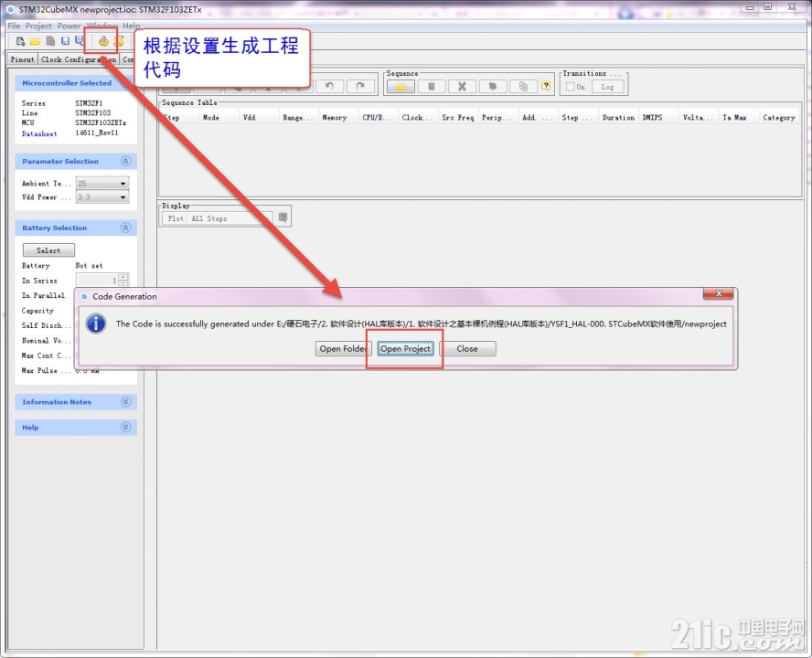Click the Microcontroller Selected panel header

76,83
